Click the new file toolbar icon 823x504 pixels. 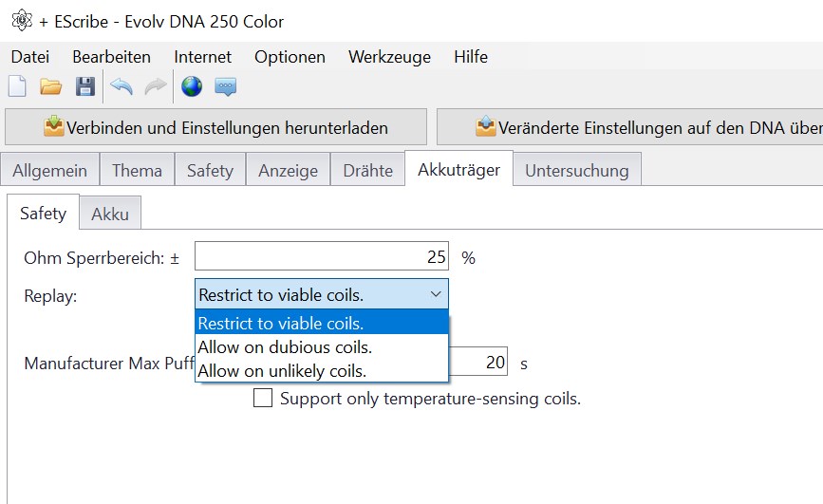[17, 87]
